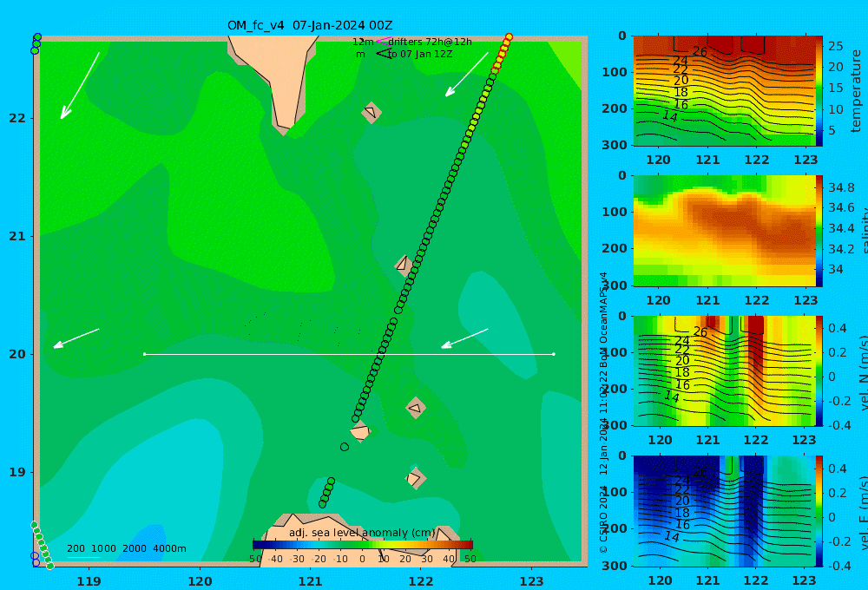
Task: Click the 26 contour label in the vel. E panel
Action: 700,472
